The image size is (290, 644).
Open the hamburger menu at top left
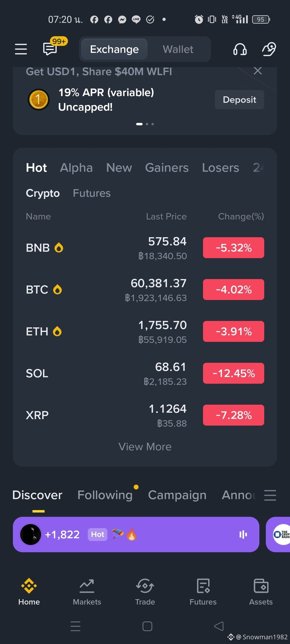point(21,49)
